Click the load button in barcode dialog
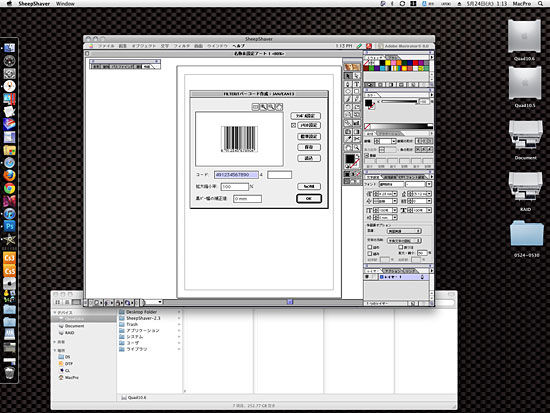The width and height of the screenshot is (550, 413). (309, 158)
